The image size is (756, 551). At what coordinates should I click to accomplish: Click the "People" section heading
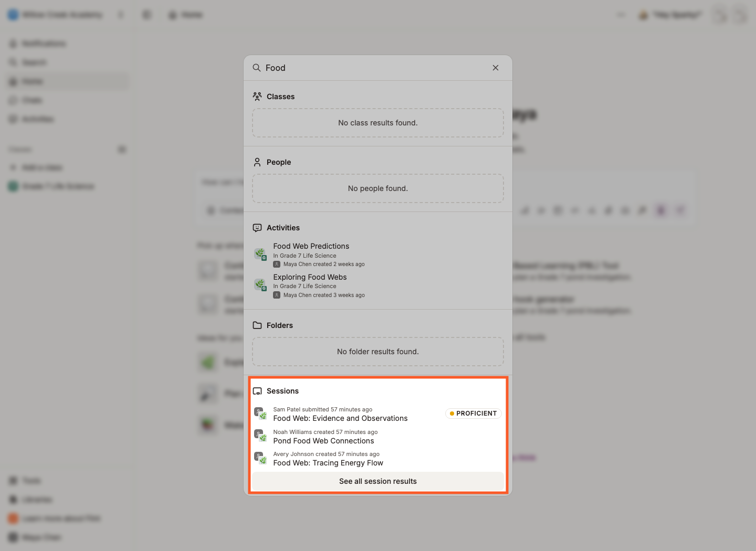279,162
